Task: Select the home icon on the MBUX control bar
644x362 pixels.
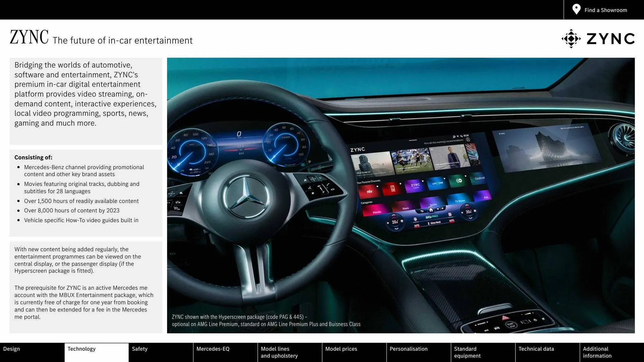Action: pos(431,210)
